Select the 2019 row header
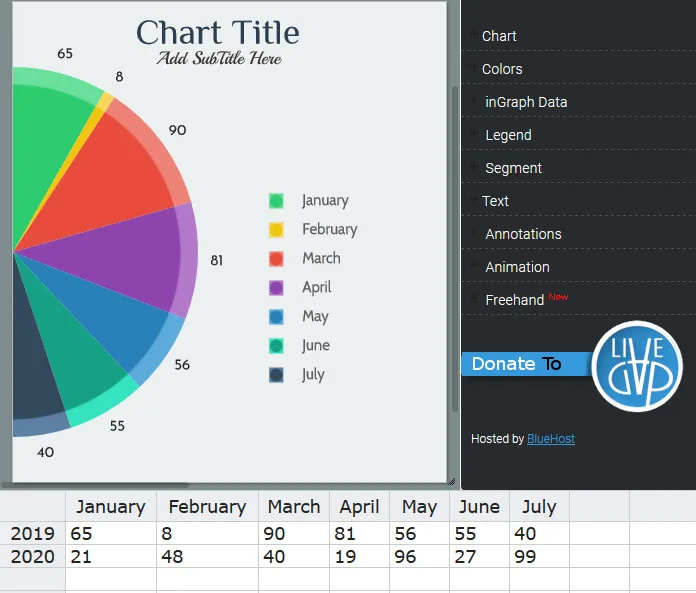This screenshot has width=696, height=593. pos(33,534)
